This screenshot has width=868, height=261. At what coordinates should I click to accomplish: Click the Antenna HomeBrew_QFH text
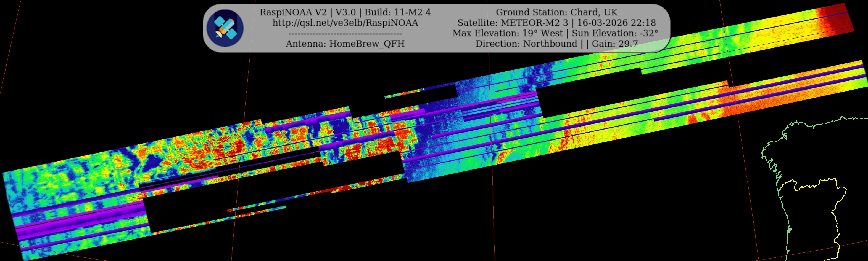[x=345, y=44]
